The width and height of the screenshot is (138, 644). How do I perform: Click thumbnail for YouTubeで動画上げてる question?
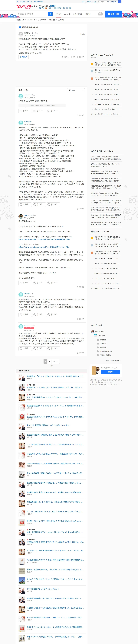[x=22, y=465]
